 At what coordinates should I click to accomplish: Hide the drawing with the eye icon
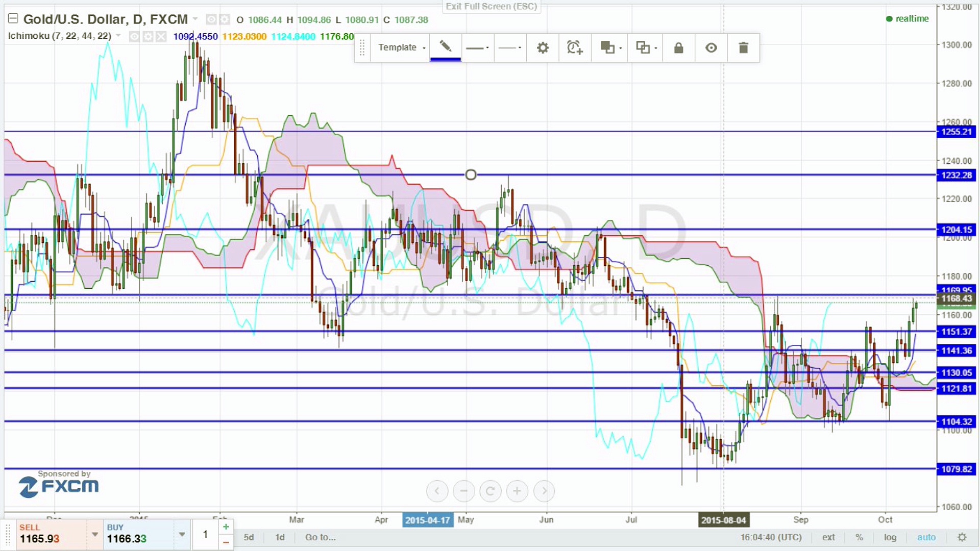(711, 48)
